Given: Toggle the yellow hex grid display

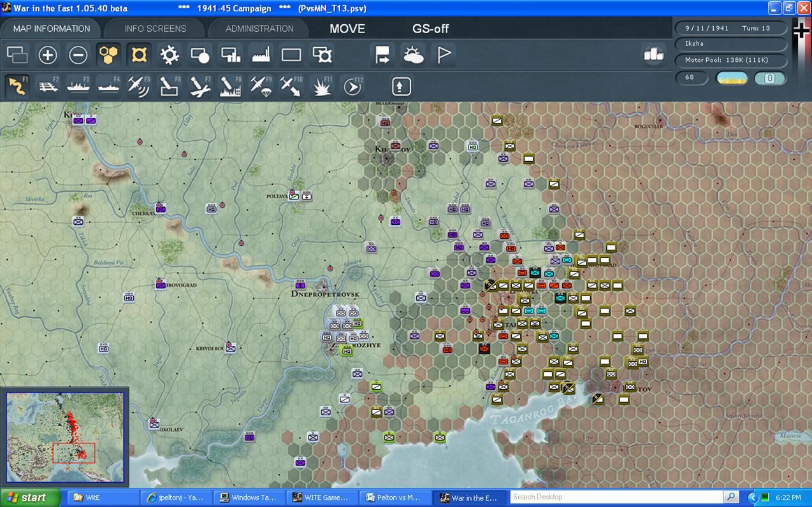Looking at the screenshot, I should click(x=109, y=55).
